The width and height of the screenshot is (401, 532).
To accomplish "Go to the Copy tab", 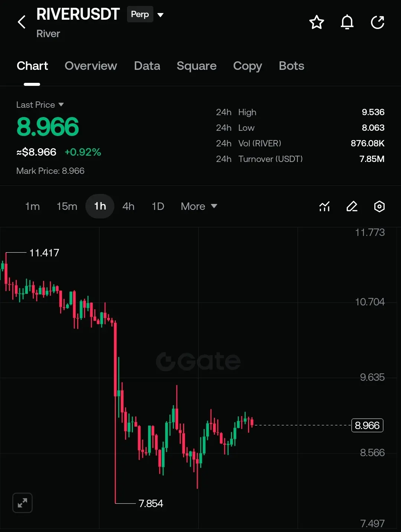I will point(247,66).
